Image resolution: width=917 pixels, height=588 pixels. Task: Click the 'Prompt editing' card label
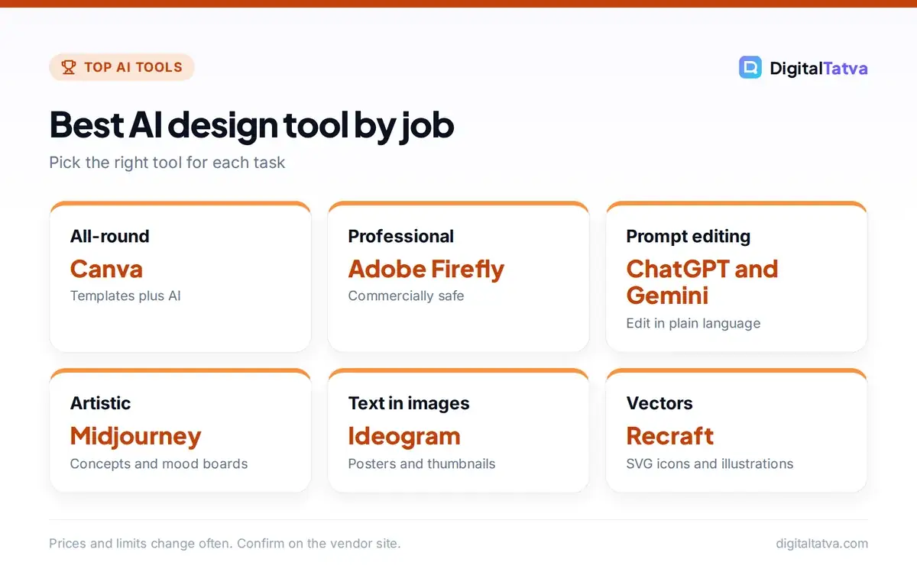688,236
